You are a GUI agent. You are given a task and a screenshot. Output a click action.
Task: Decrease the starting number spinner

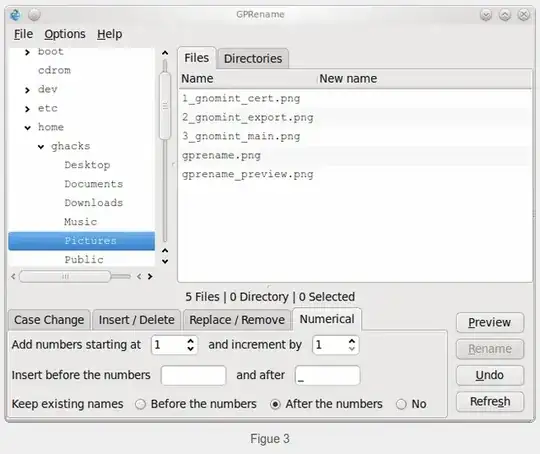190,349
